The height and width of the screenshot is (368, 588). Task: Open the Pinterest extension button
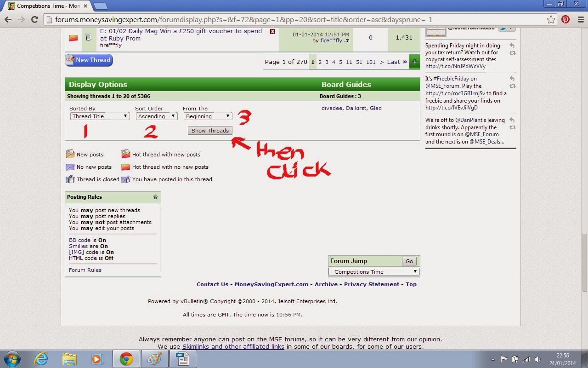pyautogui.click(x=565, y=20)
